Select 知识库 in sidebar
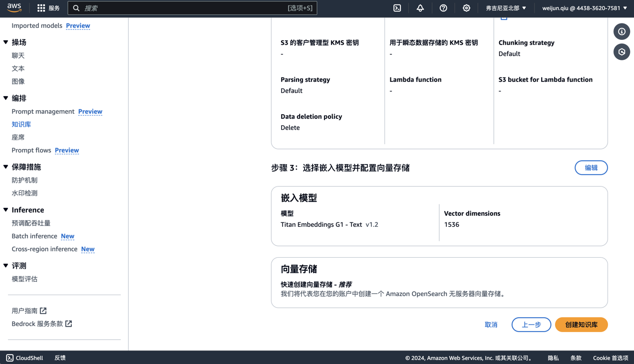Viewport: 634px width, 364px height. [x=21, y=124]
